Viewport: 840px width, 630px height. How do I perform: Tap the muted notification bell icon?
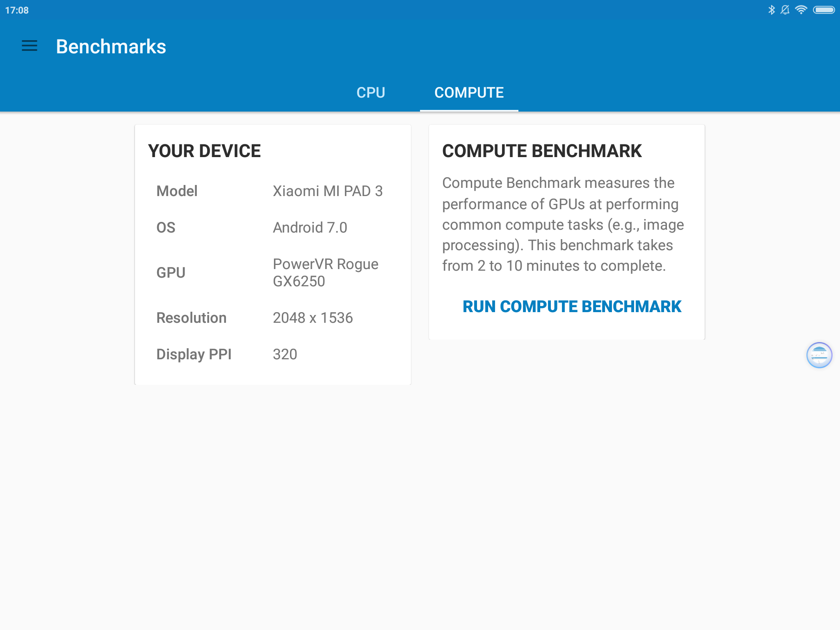pyautogui.click(x=785, y=10)
